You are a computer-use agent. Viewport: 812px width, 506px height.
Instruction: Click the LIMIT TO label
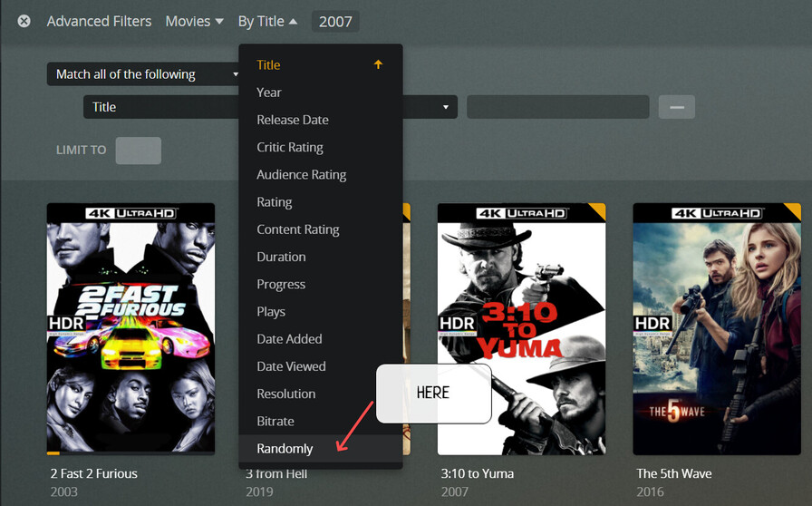pos(81,150)
